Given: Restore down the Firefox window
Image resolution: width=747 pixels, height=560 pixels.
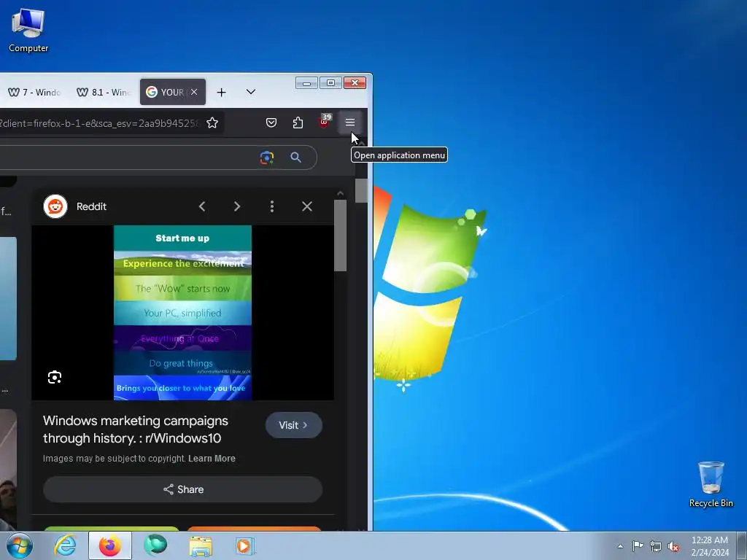Looking at the screenshot, I should pos(330,83).
